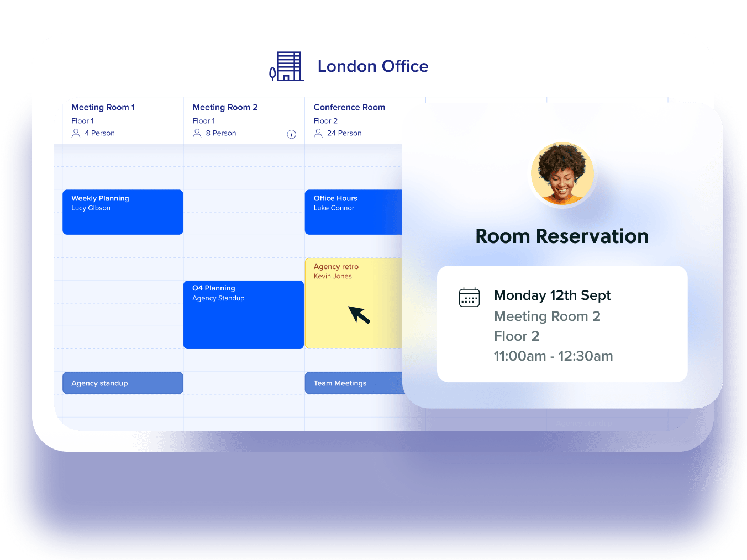Image resolution: width=747 pixels, height=560 pixels.
Task: Click the Kevin Jones name in Agency retro
Action: click(333, 276)
